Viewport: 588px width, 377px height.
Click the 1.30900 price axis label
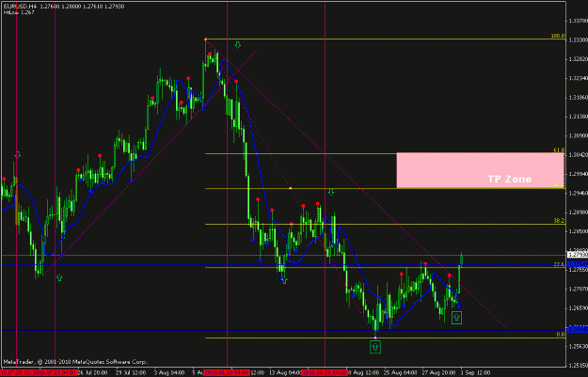tap(578, 135)
